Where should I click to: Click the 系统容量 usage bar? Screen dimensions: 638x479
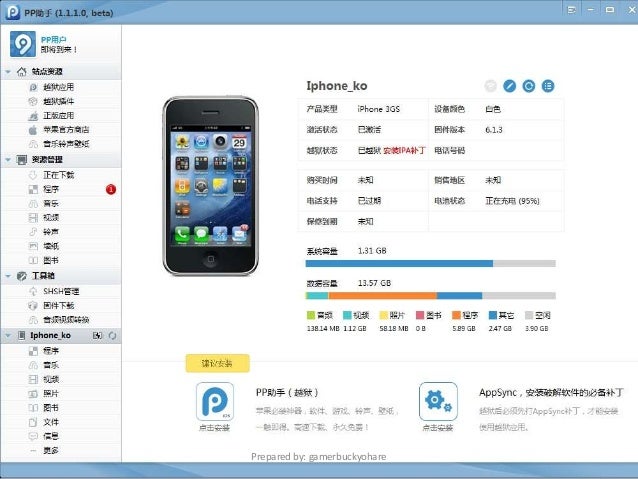(x=430, y=264)
